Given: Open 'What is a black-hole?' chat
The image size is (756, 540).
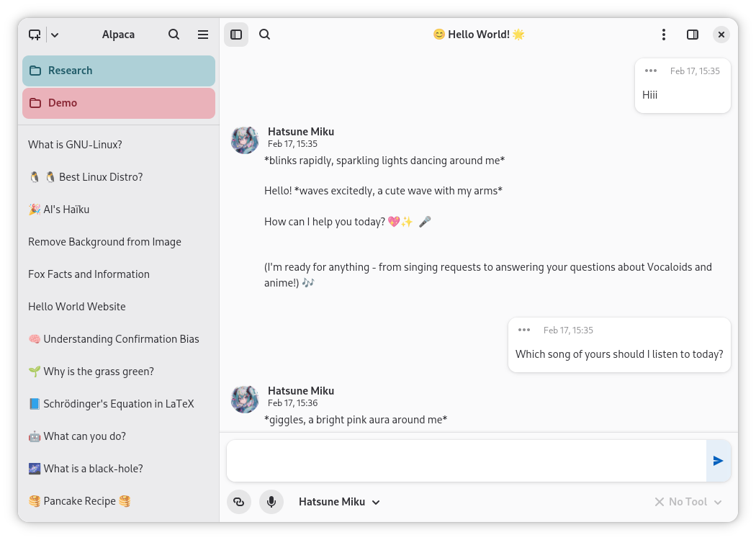Looking at the screenshot, I should tap(119, 469).
